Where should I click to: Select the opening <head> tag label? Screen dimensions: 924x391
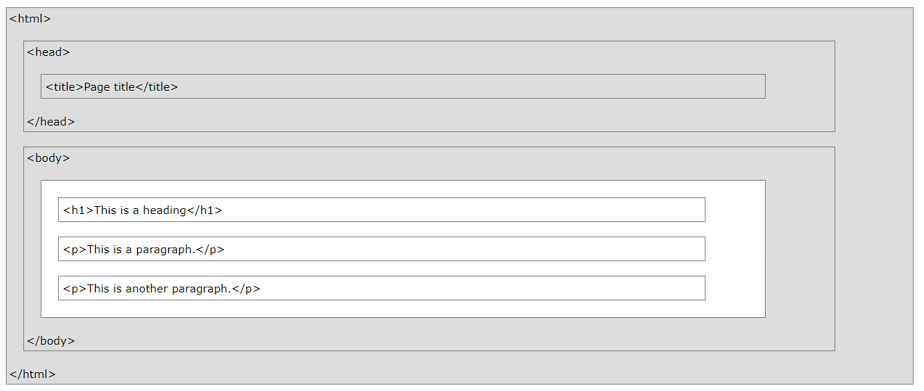(x=48, y=52)
